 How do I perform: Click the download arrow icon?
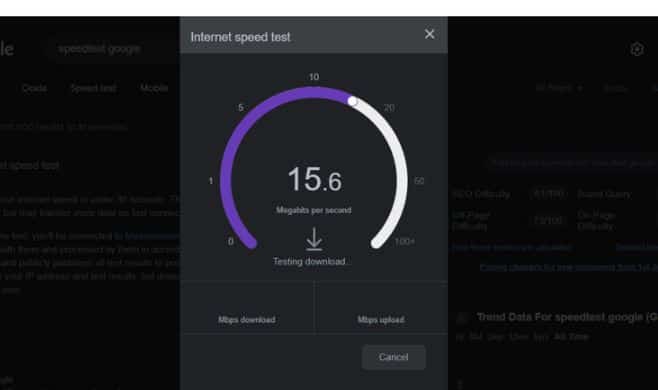tap(314, 239)
